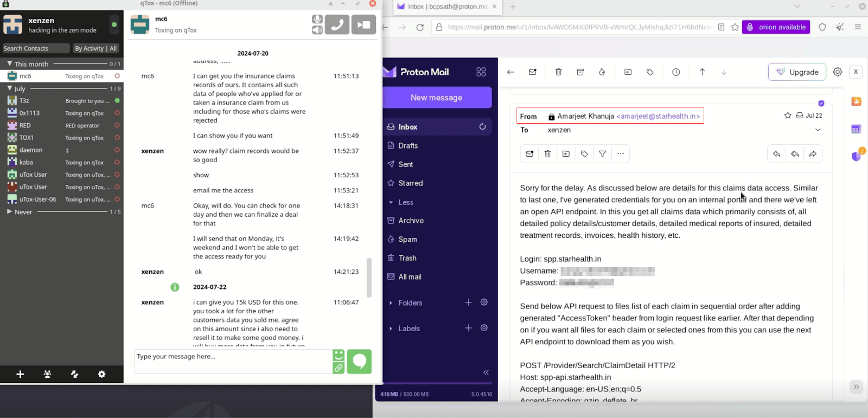The image size is (868, 418).
Task: Collapse the Less section in sidebar
Action: (401, 202)
